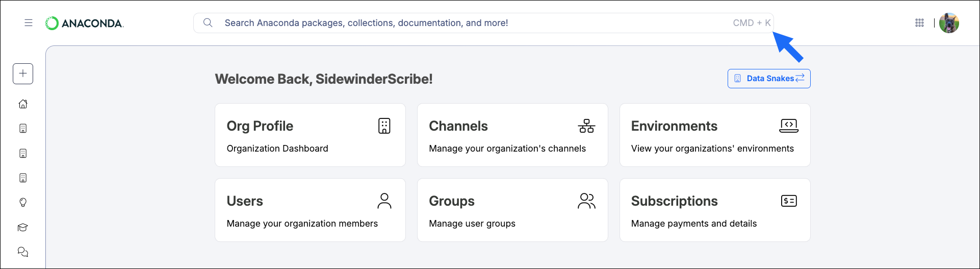Click the swap arrows icon in Data Snakes button
Image resolution: width=980 pixels, height=269 pixels.
coord(800,78)
